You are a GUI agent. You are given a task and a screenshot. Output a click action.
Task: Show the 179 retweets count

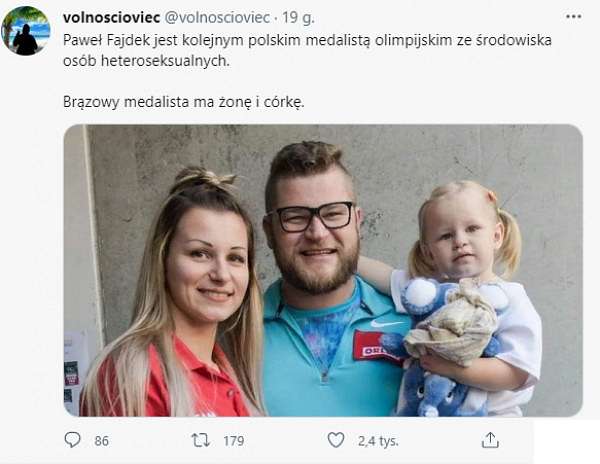[x=234, y=441]
